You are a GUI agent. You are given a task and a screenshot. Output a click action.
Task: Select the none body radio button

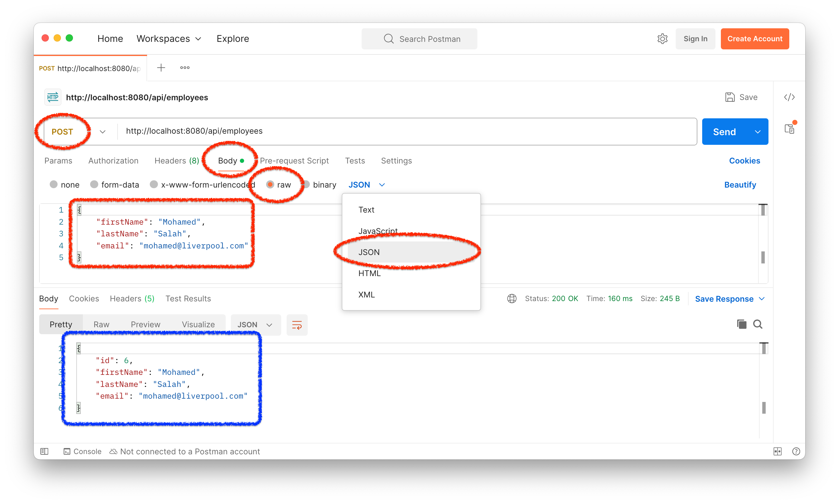click(54, 185)
